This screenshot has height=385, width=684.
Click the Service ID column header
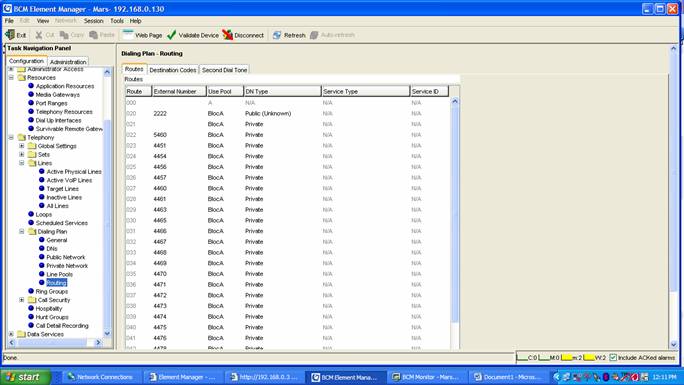point(429,92)
